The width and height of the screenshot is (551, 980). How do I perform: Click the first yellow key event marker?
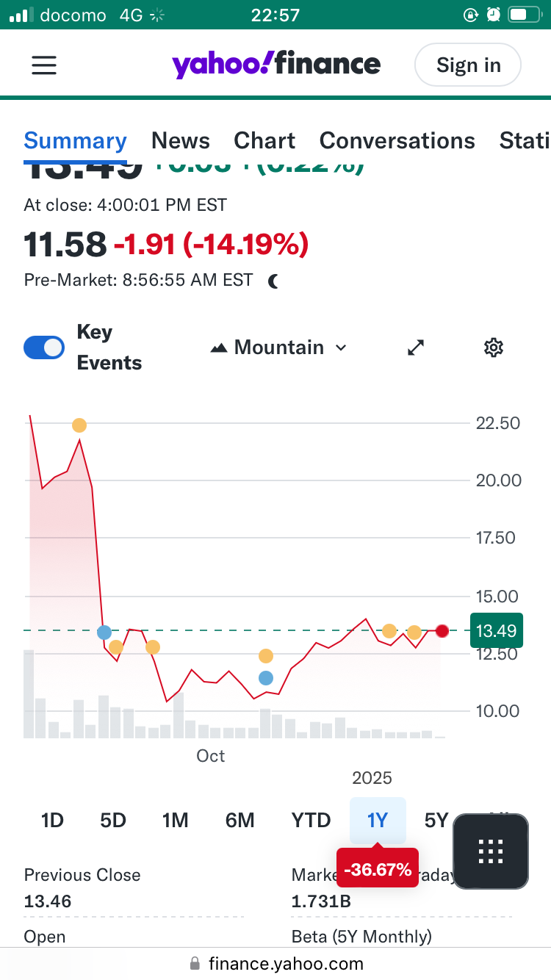pos(79,425)
